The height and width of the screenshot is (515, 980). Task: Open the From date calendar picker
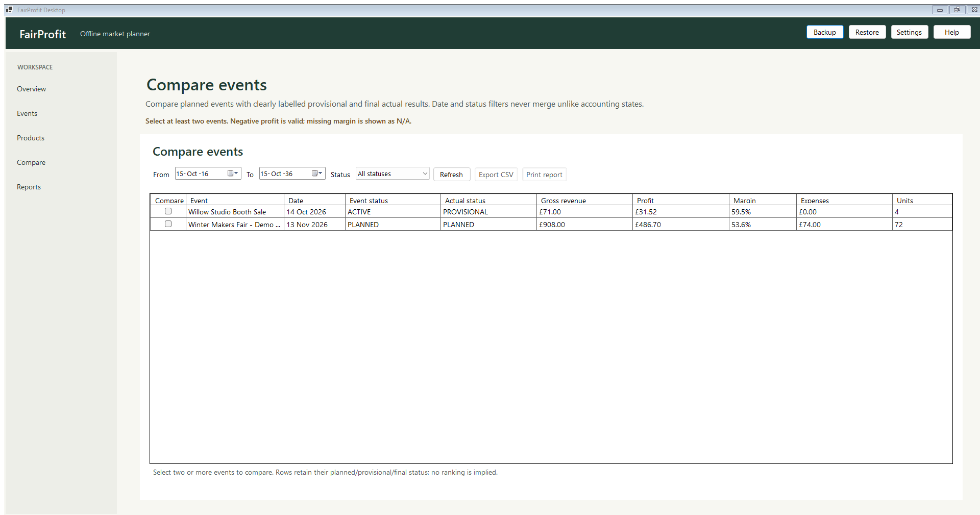233,174
